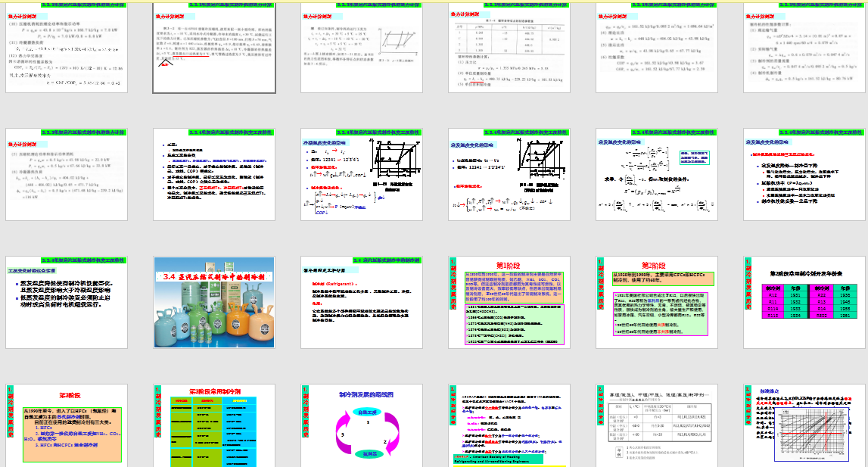Open the slide with refrigerant cylinders photo
Screen dimensions: 868x467
pyautogui.click(x=213, y=304)
